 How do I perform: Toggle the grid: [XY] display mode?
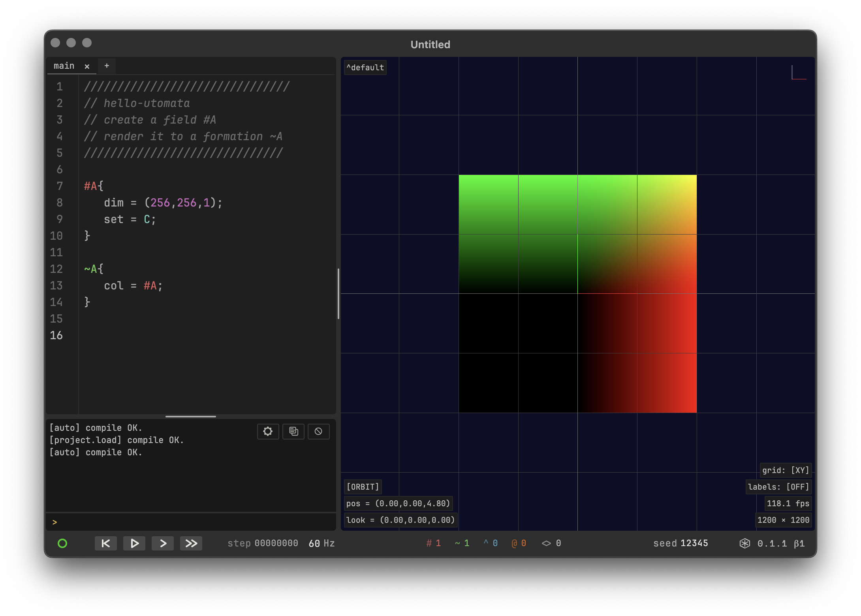click(x=786, y=470)
